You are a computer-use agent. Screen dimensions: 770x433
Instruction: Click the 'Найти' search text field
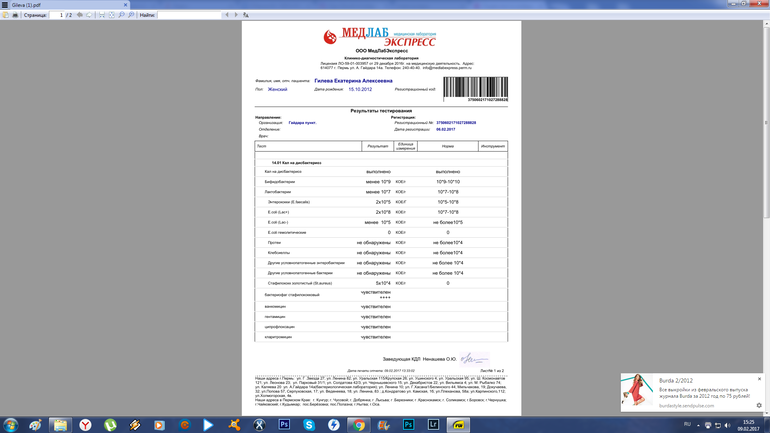(x=190, y=15)
